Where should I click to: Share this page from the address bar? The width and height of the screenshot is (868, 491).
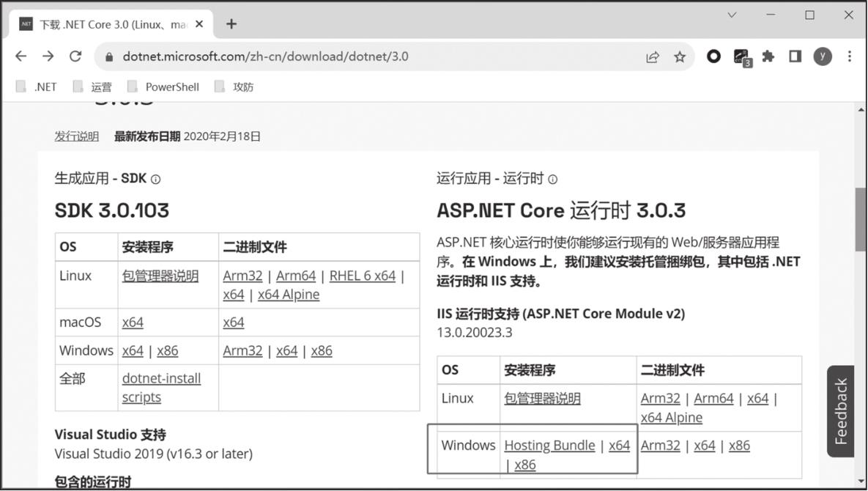[653, 56]
